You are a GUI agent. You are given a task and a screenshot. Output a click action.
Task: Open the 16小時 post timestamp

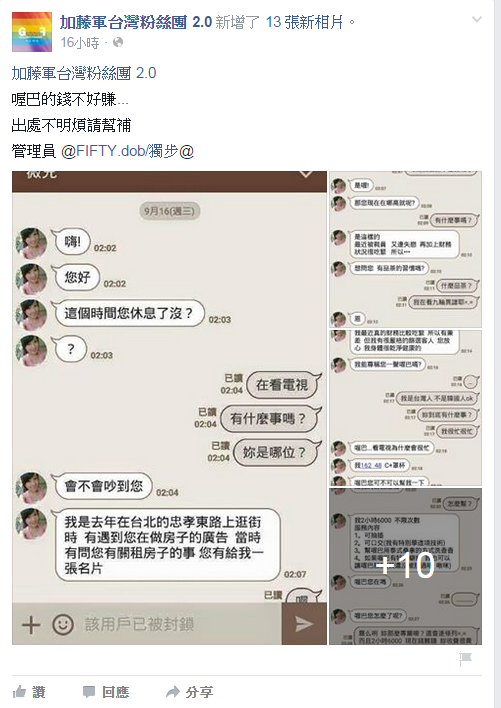point(80,42)
